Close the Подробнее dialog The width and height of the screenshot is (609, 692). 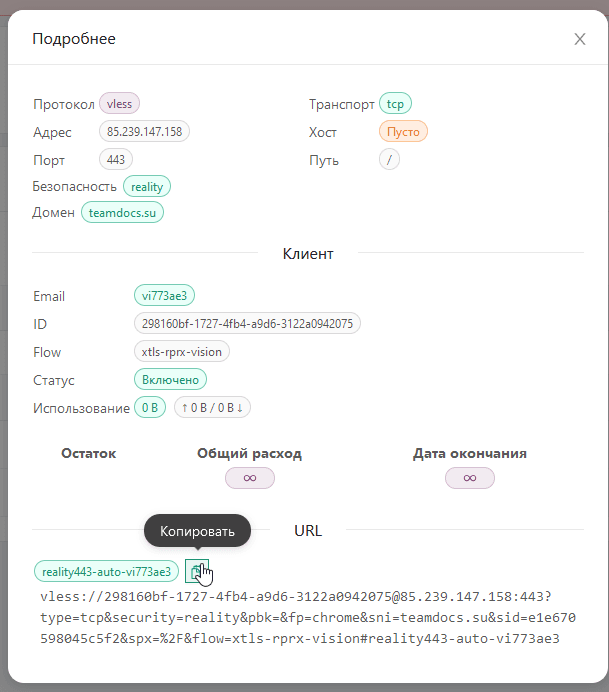pyautogui.click(x=580, y=39)
